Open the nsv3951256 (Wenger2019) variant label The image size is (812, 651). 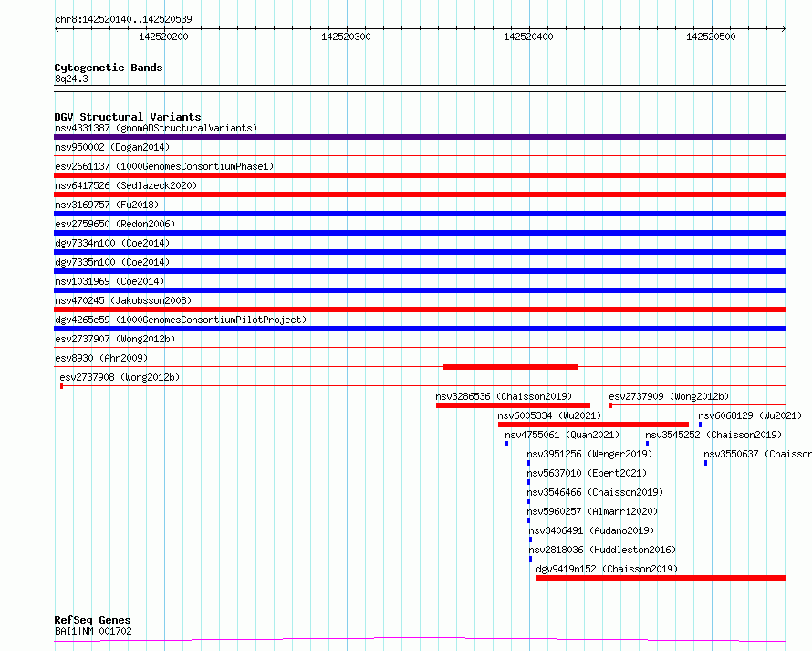click(589, 454)
